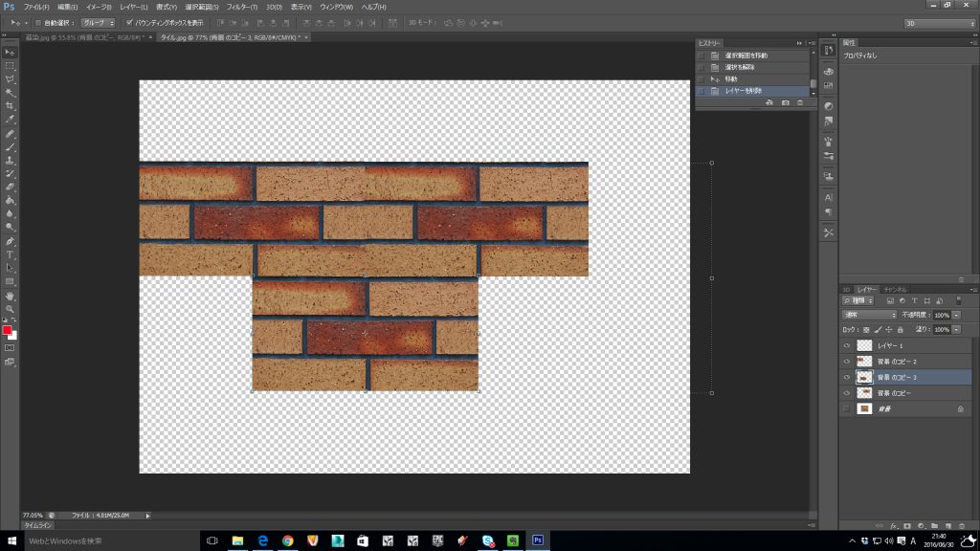Select the Hand tool

click(10, 296)
